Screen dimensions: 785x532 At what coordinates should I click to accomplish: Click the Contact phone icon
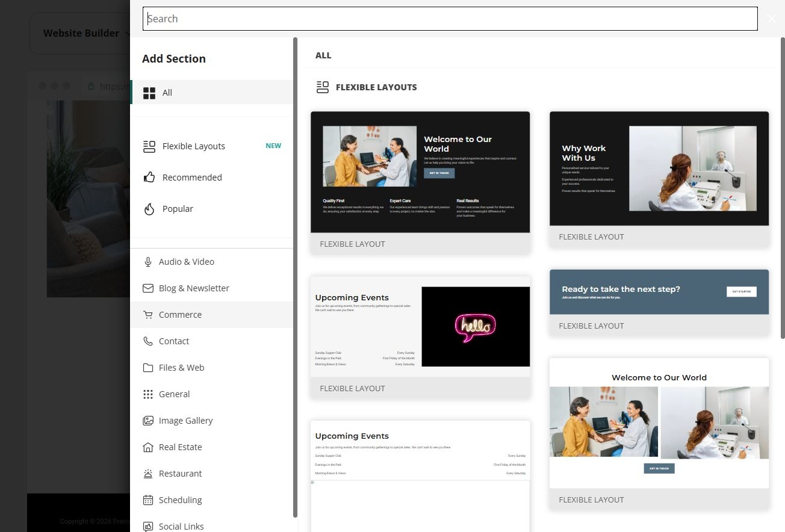[x=148, y=341]
